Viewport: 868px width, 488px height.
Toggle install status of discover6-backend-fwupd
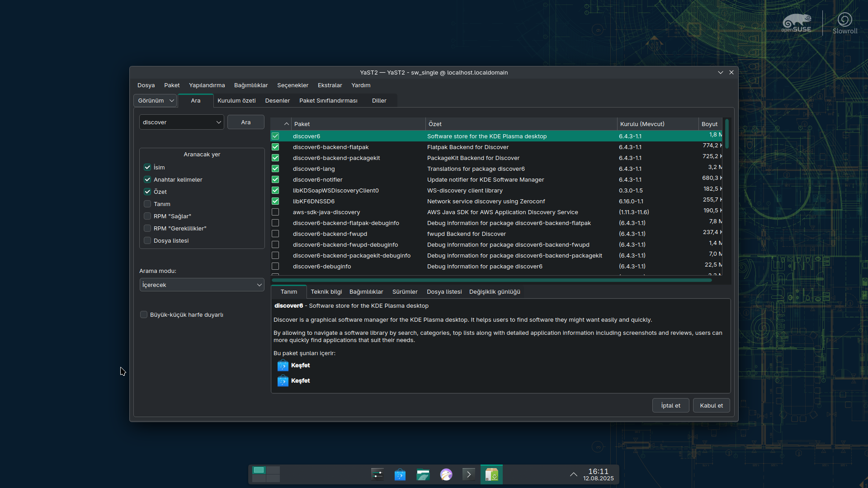click(275, 234)
